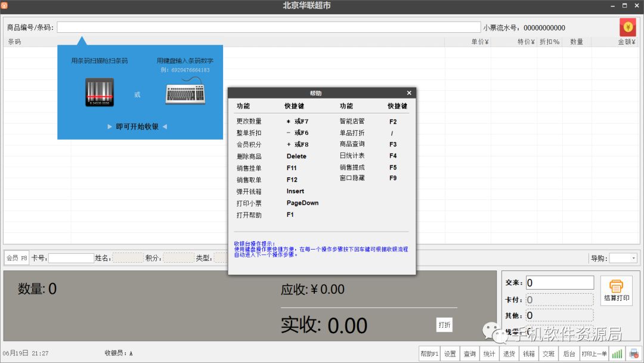Click 删除商品 in help list
Screen dimensions: 644x363
pyautogui.click(x=249, y=156)
